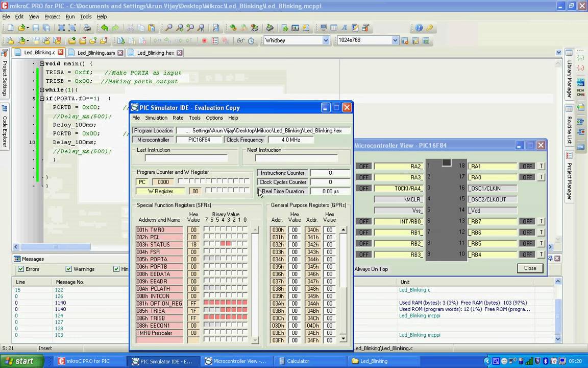Viewport: 588px width, 368px height.
Task: Click the T button next to RB6
Action: [x=541, y=233]
